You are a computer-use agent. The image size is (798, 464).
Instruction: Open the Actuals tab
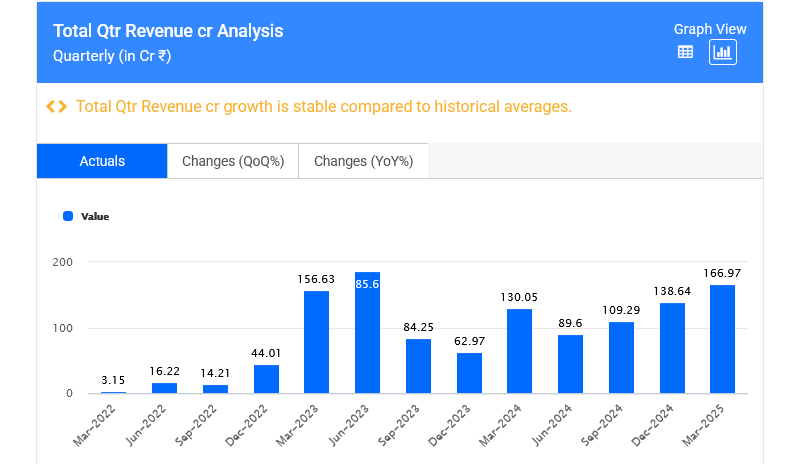[x=102, y=161]
